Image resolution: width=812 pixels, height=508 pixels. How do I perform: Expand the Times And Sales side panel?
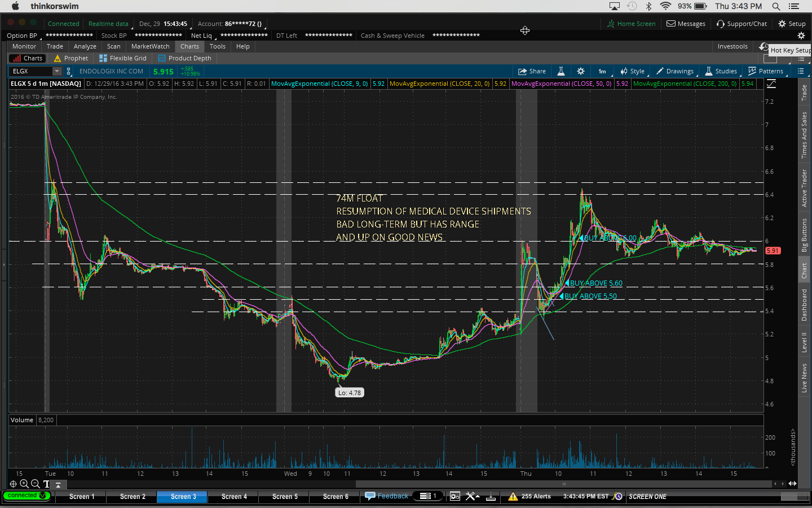click(x=805, y=134)
